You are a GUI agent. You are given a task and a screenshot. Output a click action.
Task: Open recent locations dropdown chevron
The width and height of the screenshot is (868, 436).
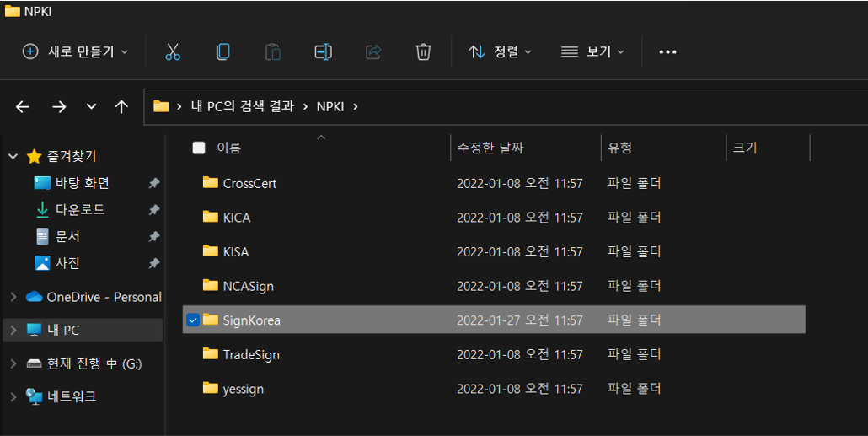coord(91,107)
